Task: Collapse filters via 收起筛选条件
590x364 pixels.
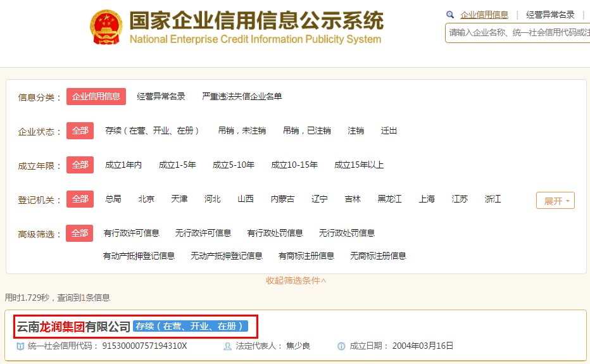Action: (296, 280)
